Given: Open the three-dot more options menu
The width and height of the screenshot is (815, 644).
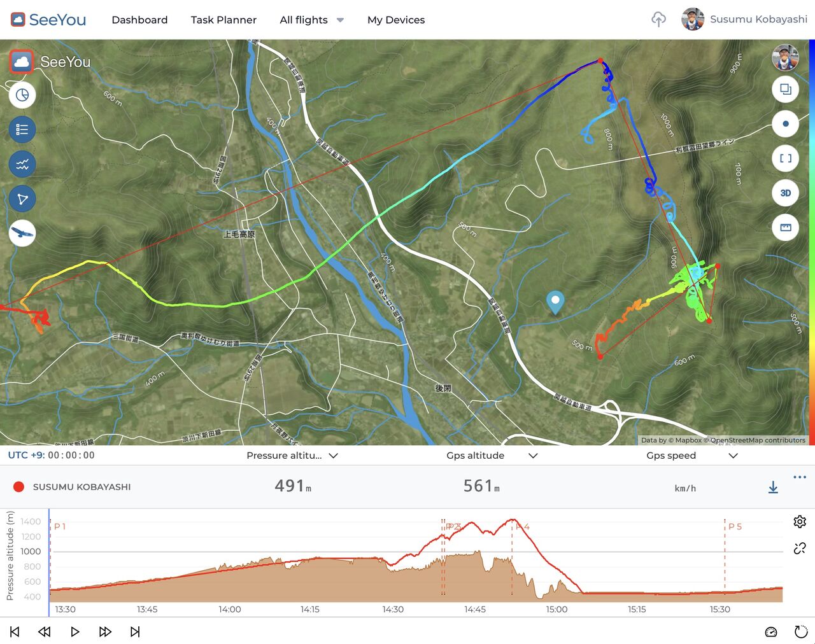Looking at the screenshot, I should coord(800,477).
